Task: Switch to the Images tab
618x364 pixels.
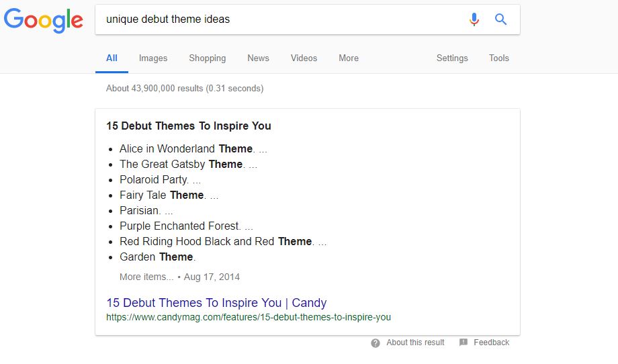Action: point(153,58)
